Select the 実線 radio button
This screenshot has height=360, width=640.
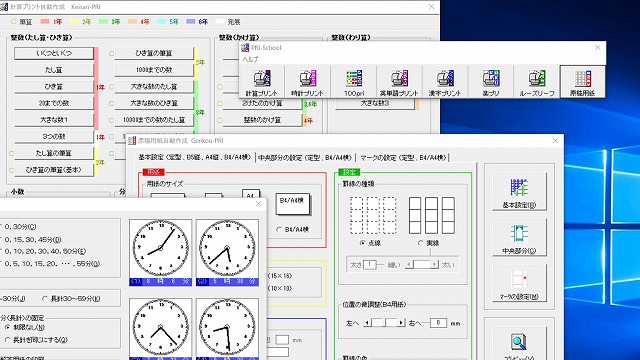421,243
